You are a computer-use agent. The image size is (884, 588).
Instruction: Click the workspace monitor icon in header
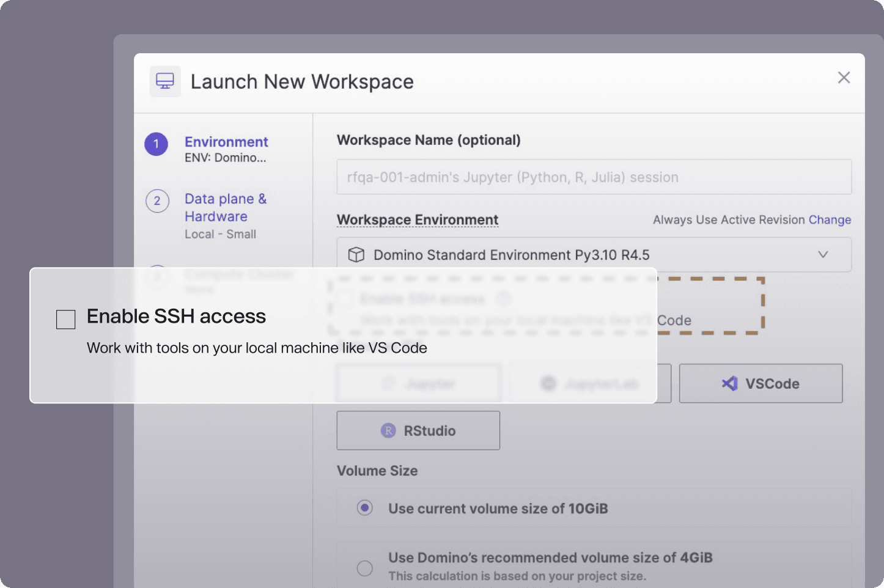(165, 81)
